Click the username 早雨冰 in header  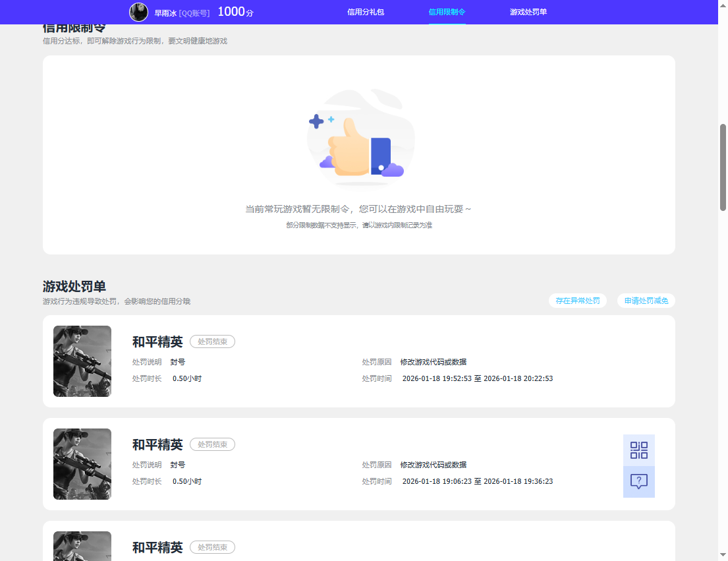tap(165, 13)
